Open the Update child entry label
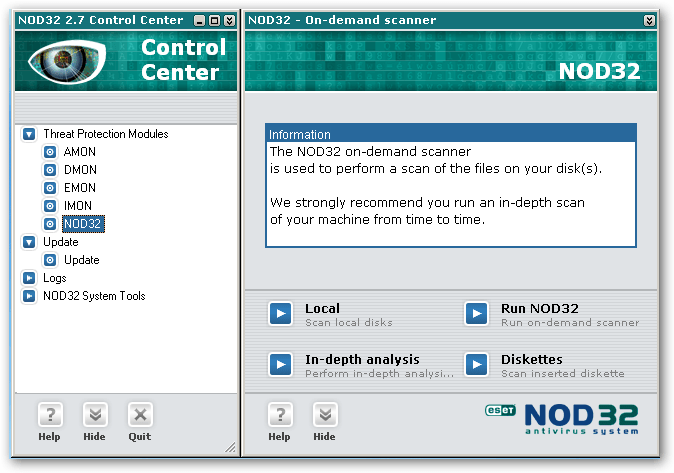This screenshot has height=473, width=674. [81, 260]
